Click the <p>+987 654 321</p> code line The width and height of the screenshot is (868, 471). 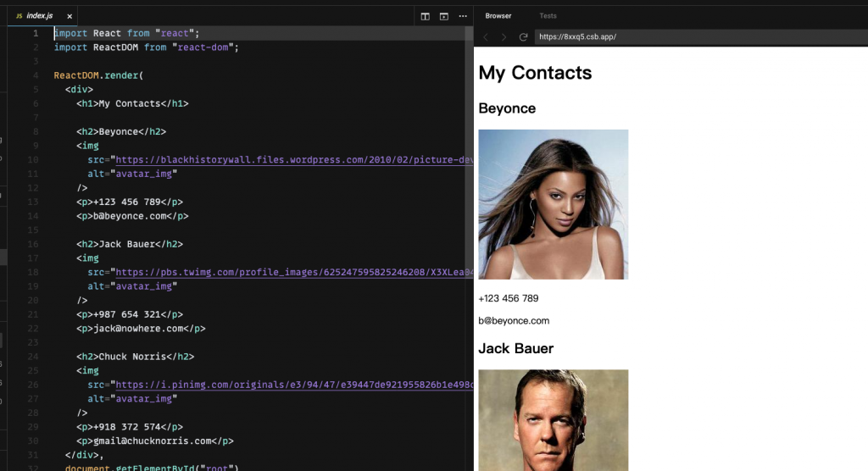click(130, 314)
